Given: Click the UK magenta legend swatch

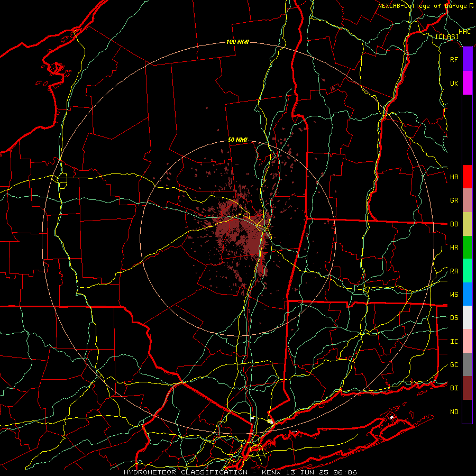Looking at the screenshot, I should coord(467,83).
